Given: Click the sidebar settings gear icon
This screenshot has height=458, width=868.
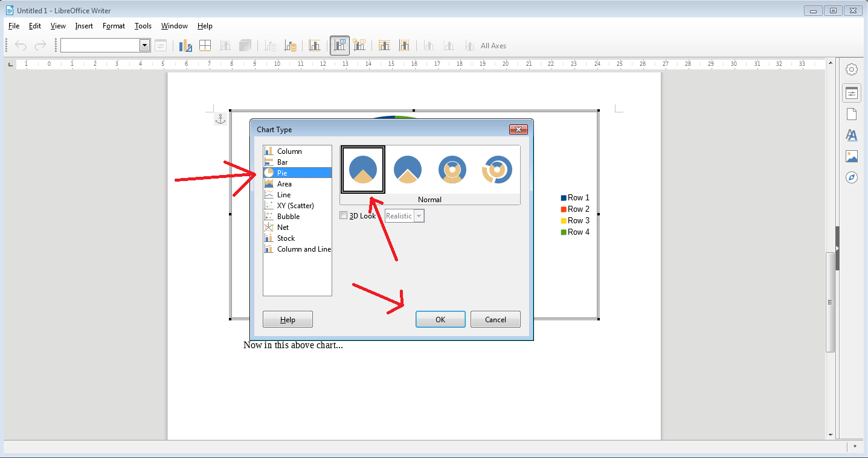Looking at the screenshot, I should [852, 69].
